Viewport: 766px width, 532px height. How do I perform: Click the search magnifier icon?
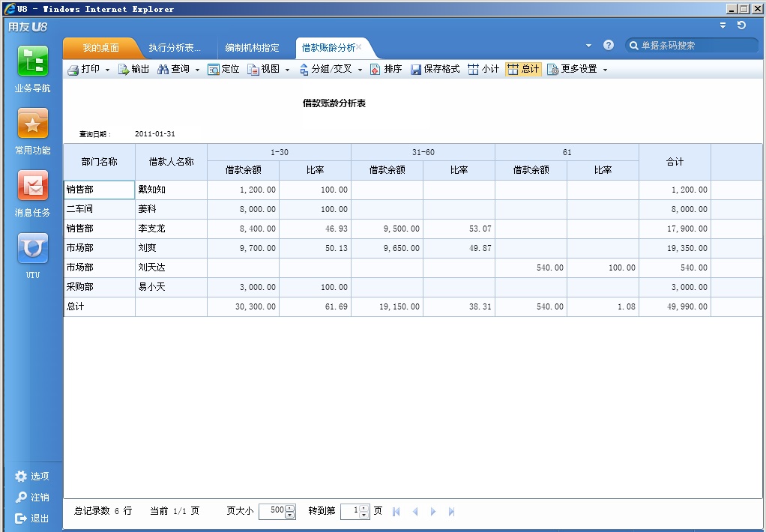click(633, 46)
